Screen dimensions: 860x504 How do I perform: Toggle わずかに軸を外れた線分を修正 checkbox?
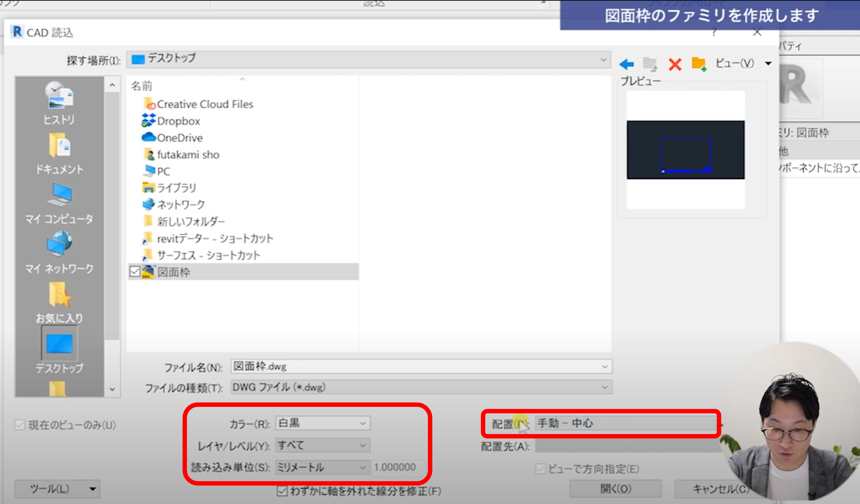(x=282, y=491)
